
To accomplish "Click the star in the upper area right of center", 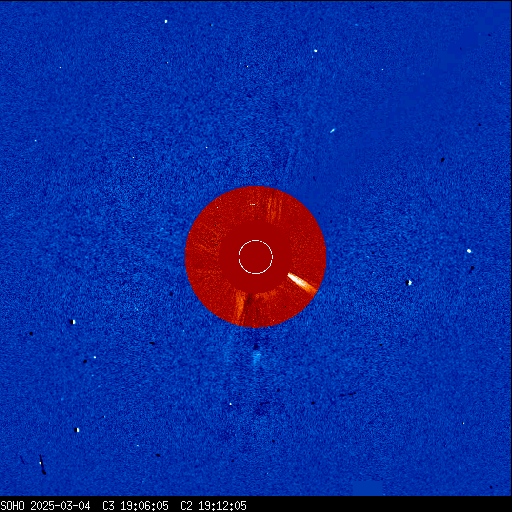I will pyautogui.click(x=315, y=51).
